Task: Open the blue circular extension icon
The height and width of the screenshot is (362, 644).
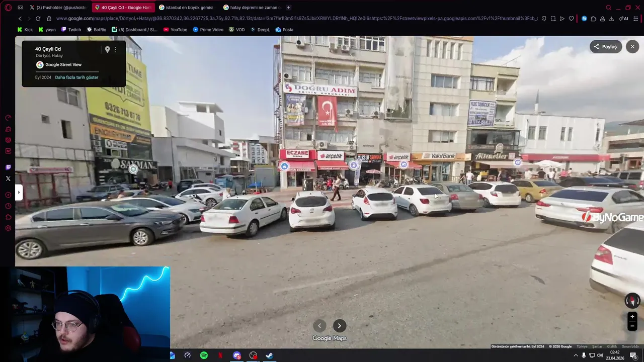Action: point(584,19)
